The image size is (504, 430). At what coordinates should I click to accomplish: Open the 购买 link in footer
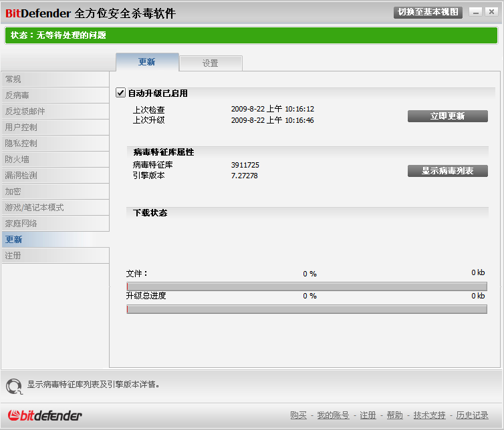point(298,415)
